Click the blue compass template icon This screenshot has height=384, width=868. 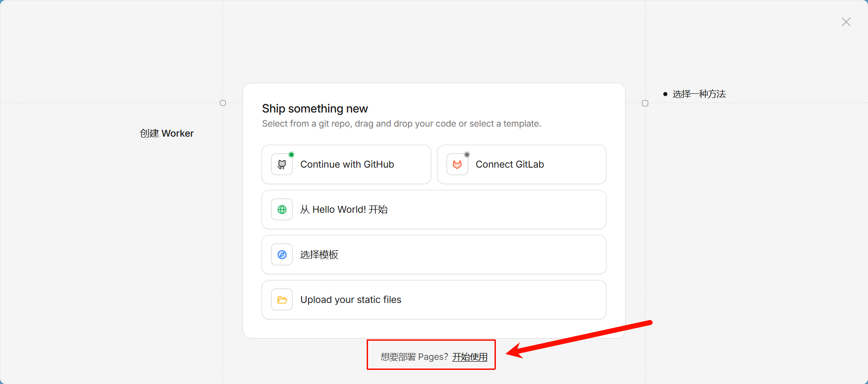pyautogui.click(x=282, y=255)
